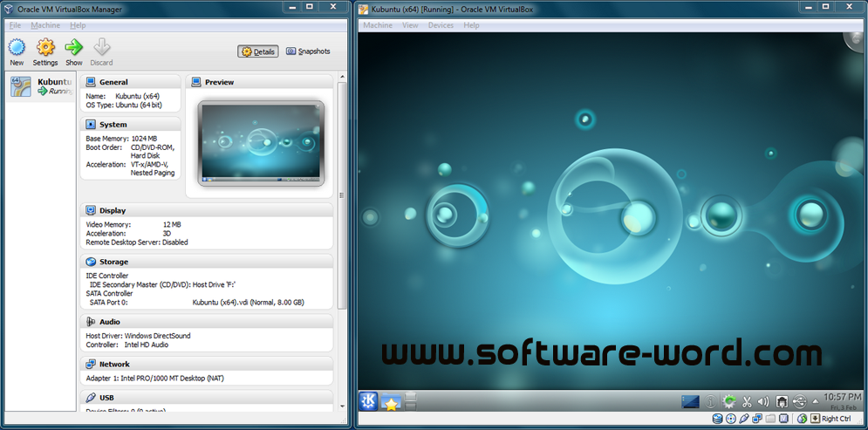868x430 pixels.
Task: Open Klipper scissors clipboard icon
Action: 746,402
